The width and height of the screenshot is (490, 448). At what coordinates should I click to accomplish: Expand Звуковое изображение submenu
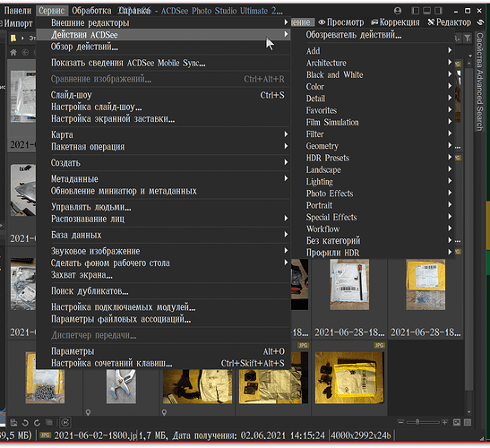click(163, 251)
